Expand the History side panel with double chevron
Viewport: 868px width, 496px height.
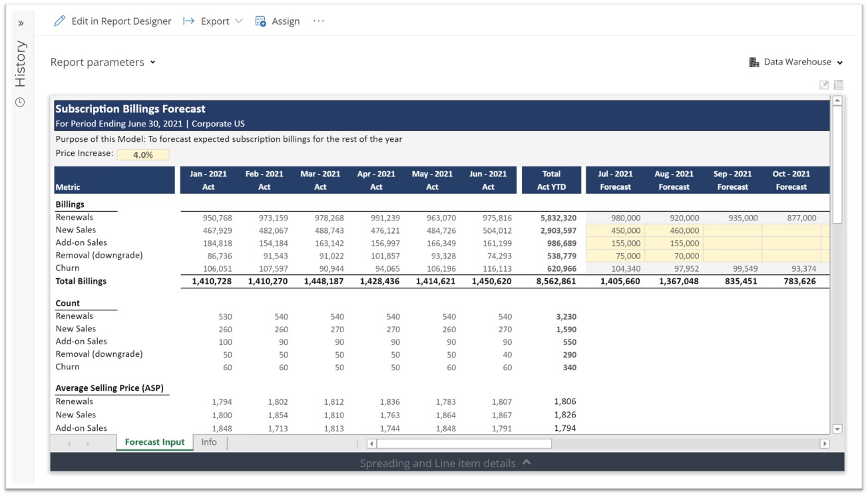[21, 23]
